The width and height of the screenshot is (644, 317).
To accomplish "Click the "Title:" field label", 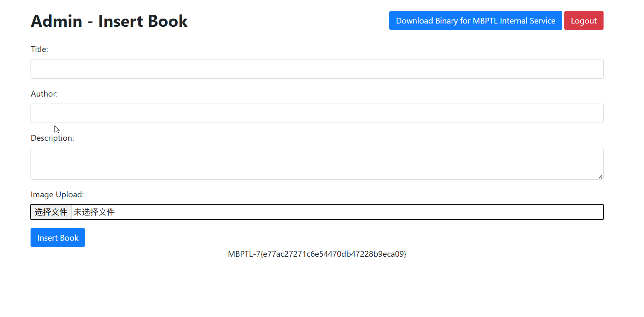I will click(39, 50).
